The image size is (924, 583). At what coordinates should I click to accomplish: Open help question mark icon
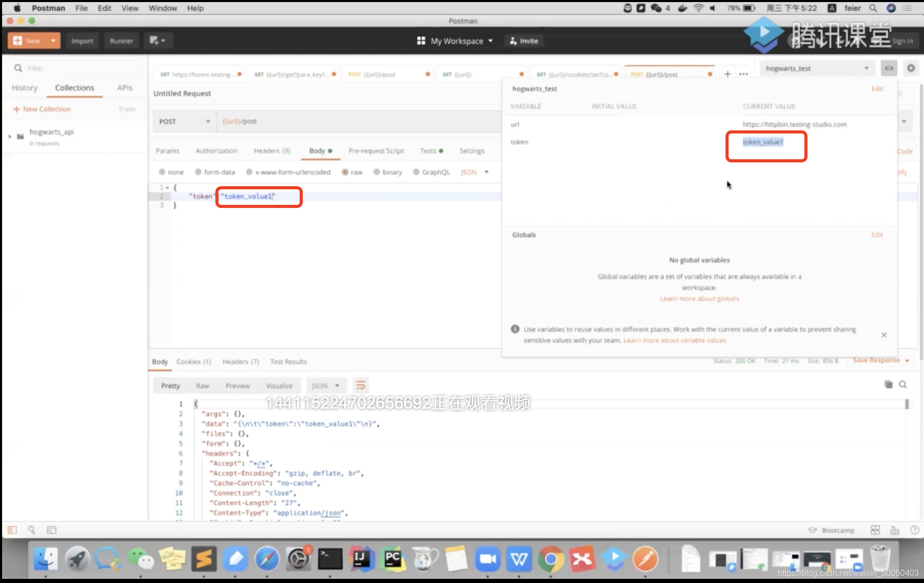pos(915,530)
